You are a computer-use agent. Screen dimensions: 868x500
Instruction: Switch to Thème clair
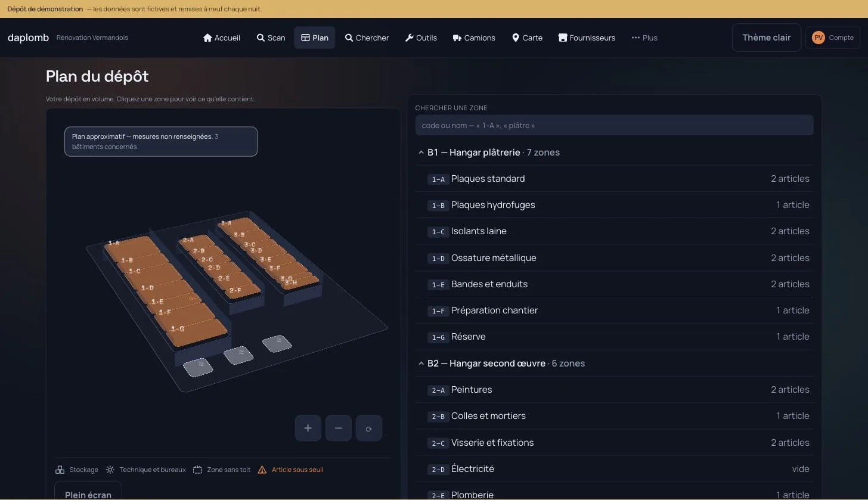(766, 38)
